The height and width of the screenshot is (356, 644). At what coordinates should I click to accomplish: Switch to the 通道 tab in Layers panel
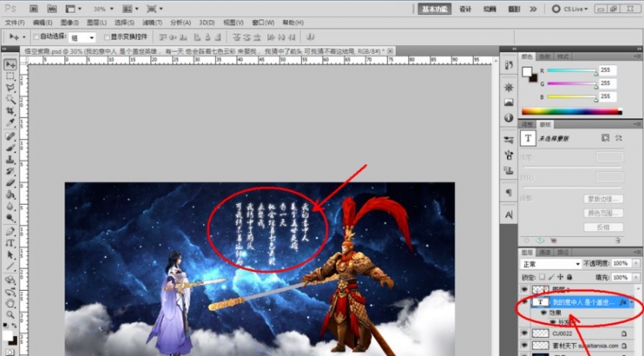544,253
